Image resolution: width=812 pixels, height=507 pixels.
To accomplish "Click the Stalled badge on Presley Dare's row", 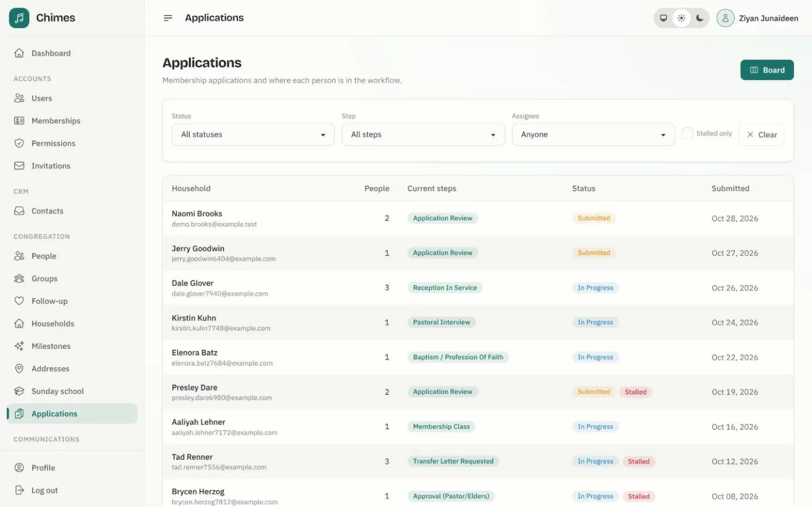I will [x=635, y=392].
